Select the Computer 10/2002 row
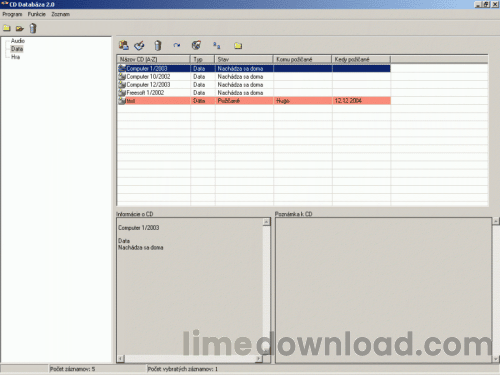Viewport: 500px width, 375px height. click(254, 77)
